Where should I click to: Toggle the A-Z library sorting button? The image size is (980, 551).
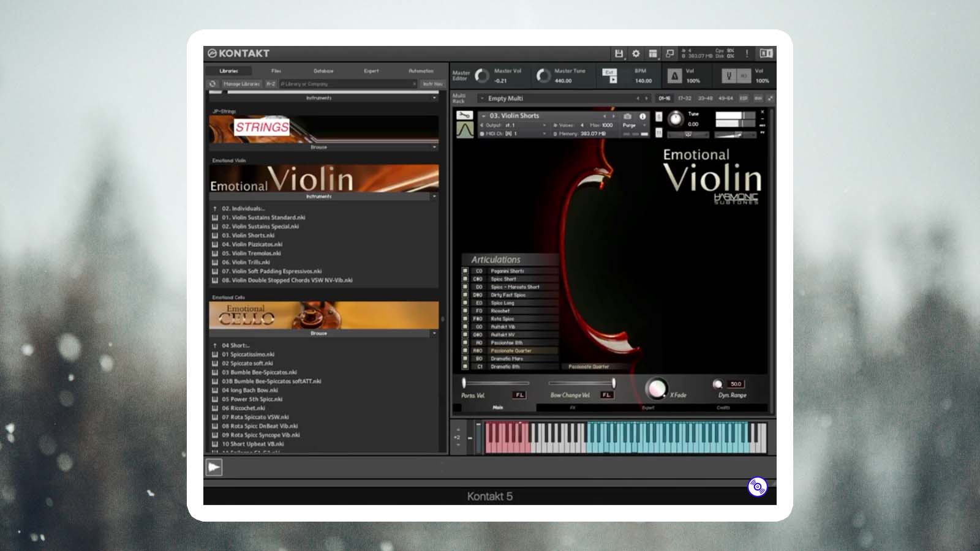coord(271,84)
